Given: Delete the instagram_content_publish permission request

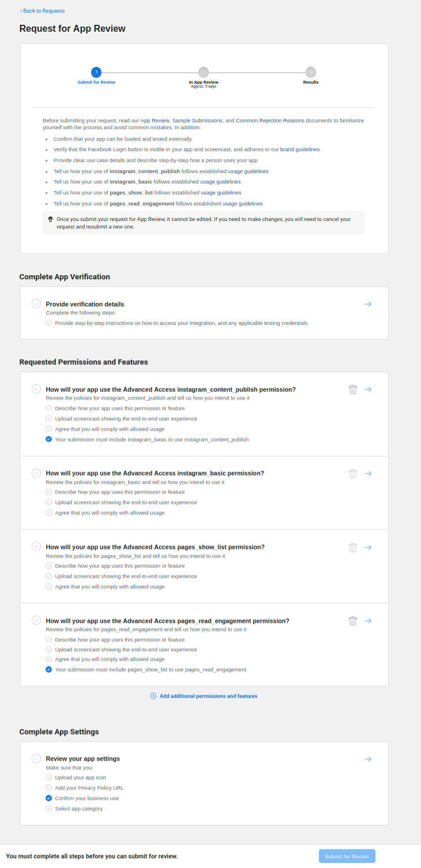Looking at the screenshot, I should point(353,389).
